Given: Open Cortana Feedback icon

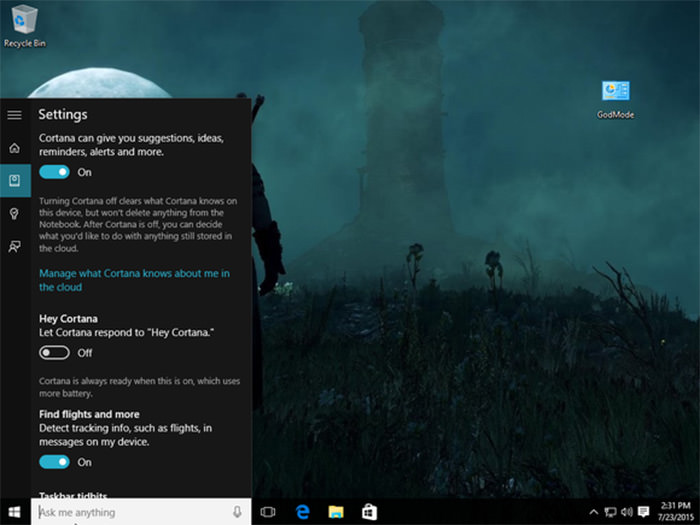Looking at the screenshot, I should pyautogui.click(x=14, y=246).
